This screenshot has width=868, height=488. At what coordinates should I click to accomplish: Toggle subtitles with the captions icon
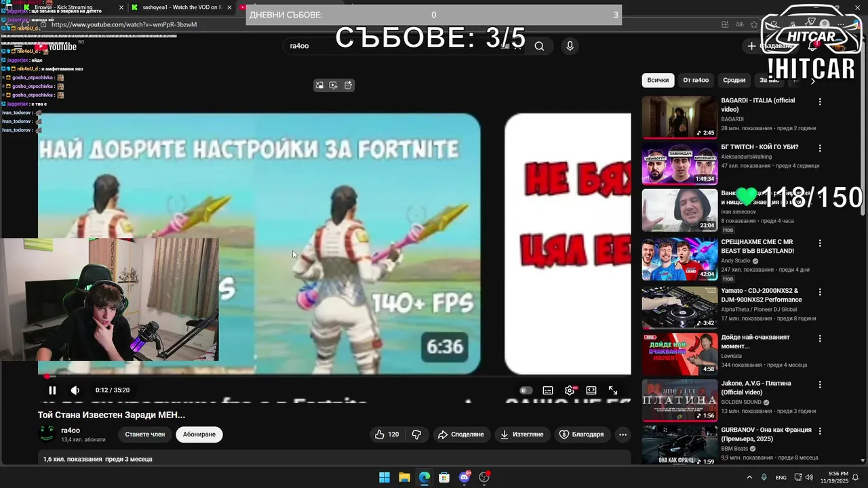[548, 390]
